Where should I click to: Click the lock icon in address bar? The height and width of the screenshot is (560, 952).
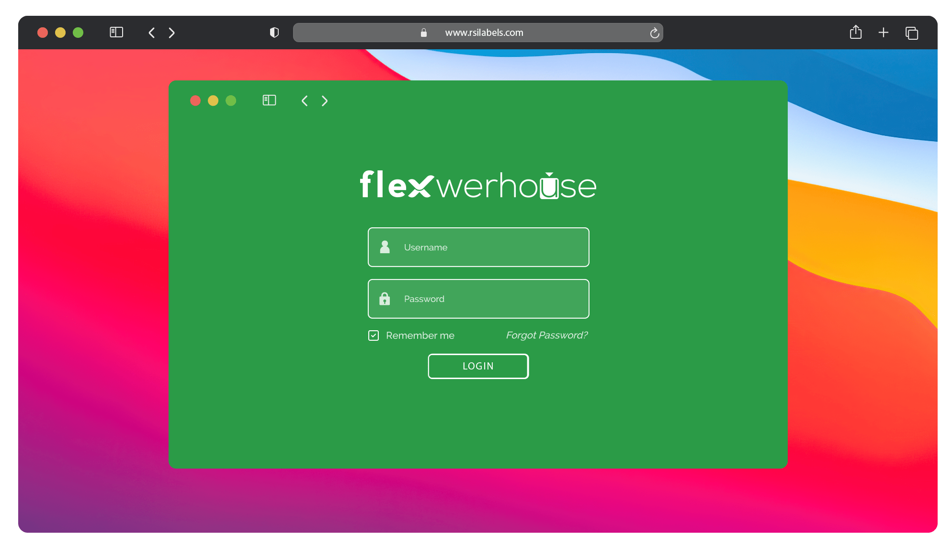tap(423, 33)
